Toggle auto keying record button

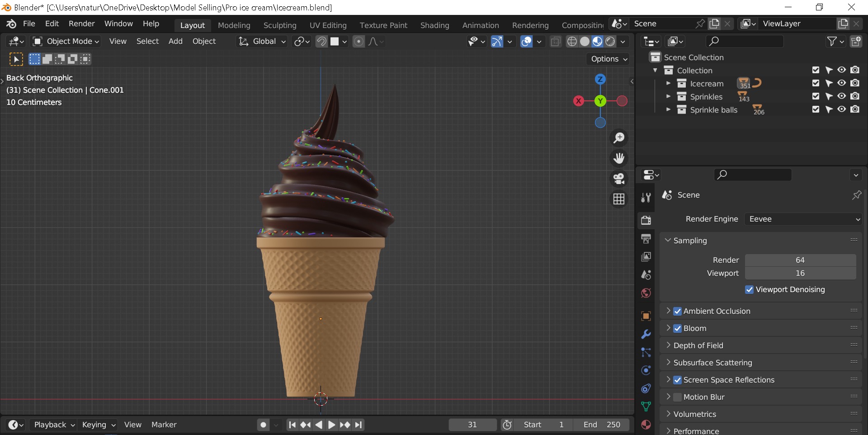[x=263, y=425]
